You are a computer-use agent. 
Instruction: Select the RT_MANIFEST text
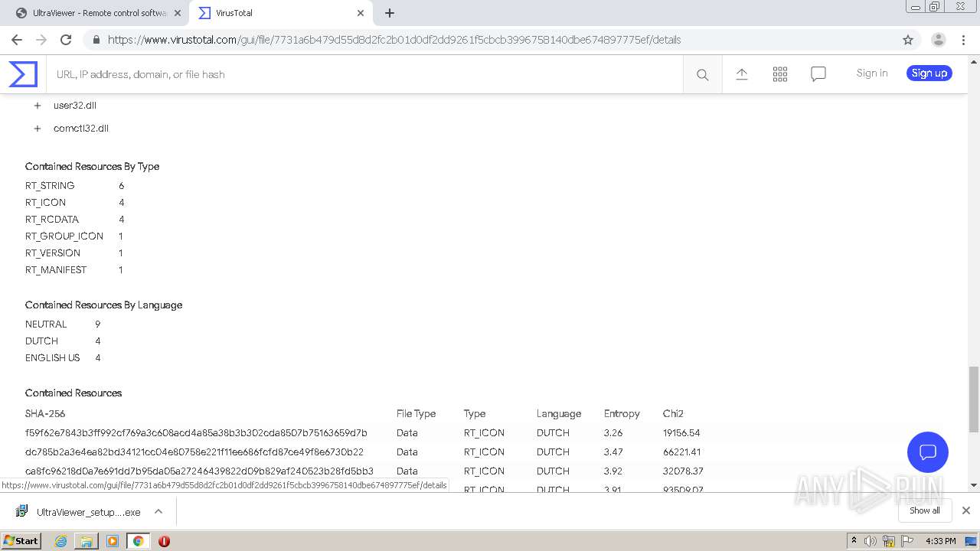click(56, 270)
